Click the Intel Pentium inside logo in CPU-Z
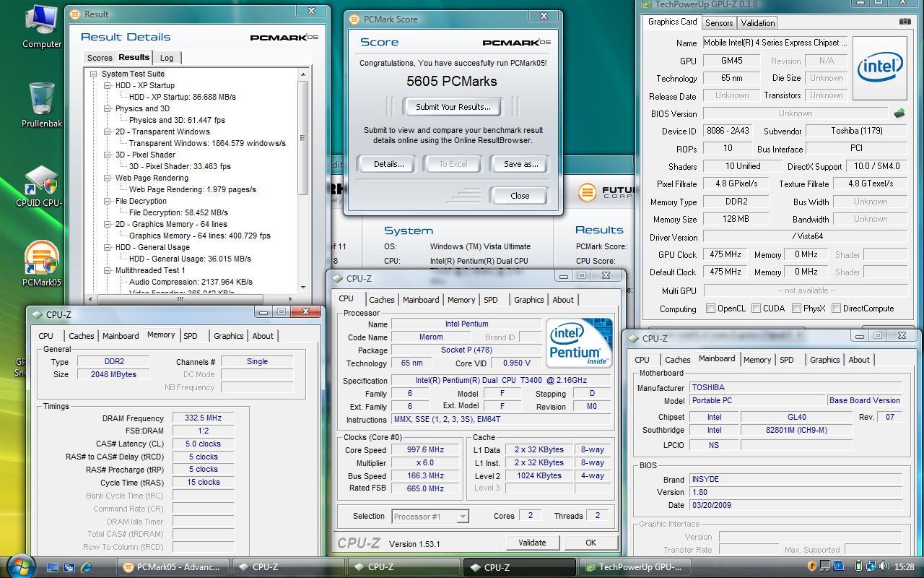924x578 pixels. click(579, 342)
